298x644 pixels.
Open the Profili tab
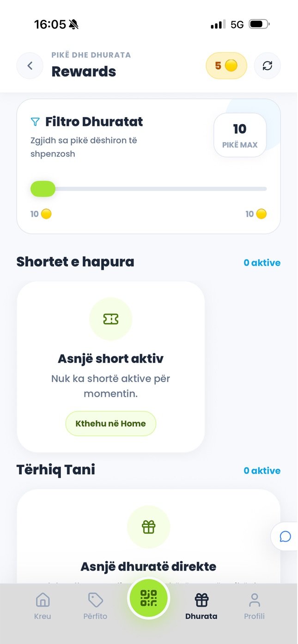pos(254,606)
